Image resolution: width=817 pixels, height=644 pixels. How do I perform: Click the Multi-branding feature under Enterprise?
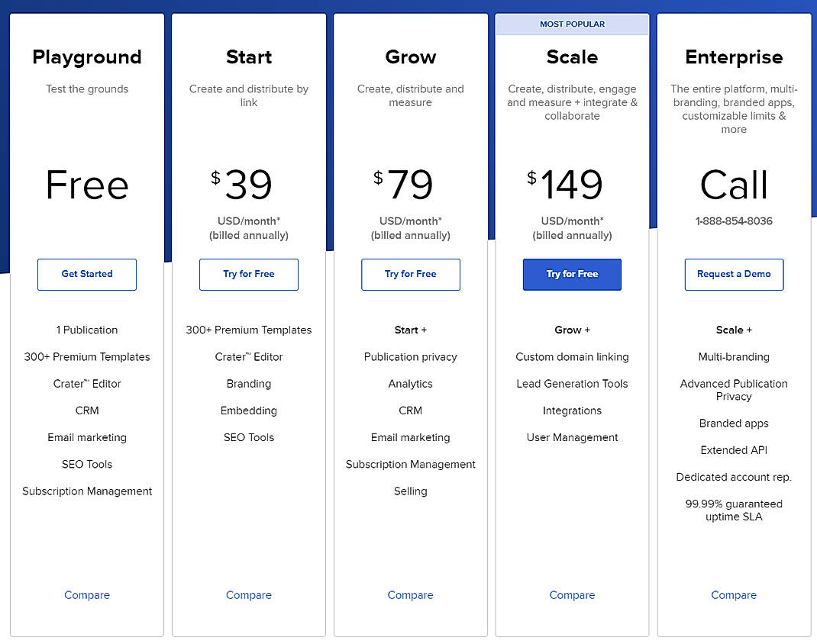tap(734, 356)
